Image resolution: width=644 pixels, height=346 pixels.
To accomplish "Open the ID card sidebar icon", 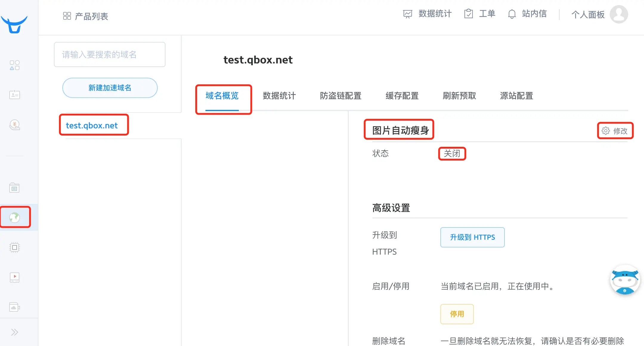I will [x=15, y=95].
